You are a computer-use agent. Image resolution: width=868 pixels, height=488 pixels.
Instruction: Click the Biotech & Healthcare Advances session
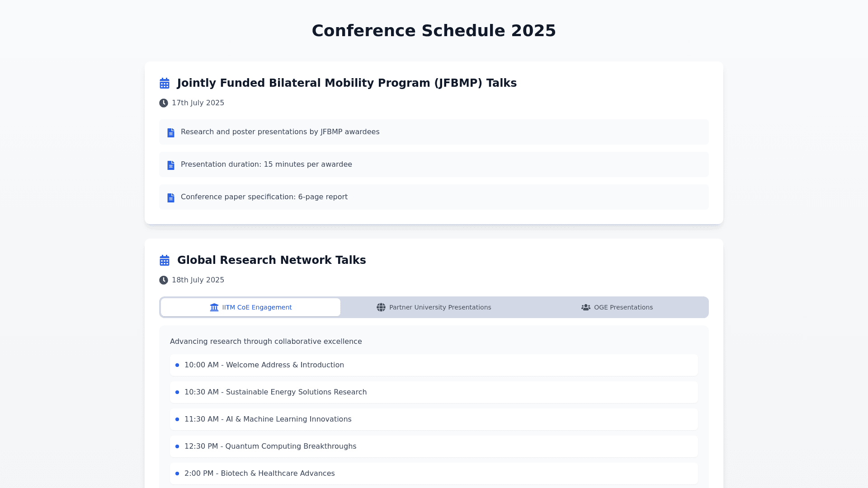pyautogui.click(x=259, y=474)
